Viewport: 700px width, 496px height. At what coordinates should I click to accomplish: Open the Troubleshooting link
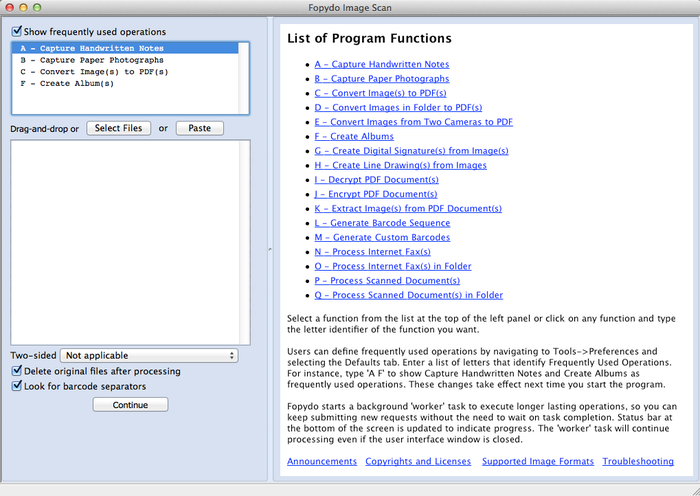638,461
